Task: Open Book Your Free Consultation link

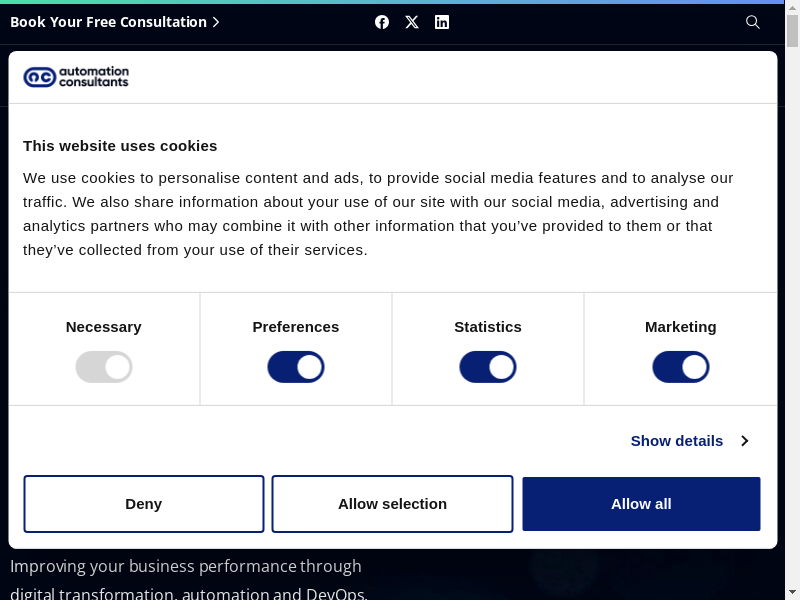Action: 108,22
